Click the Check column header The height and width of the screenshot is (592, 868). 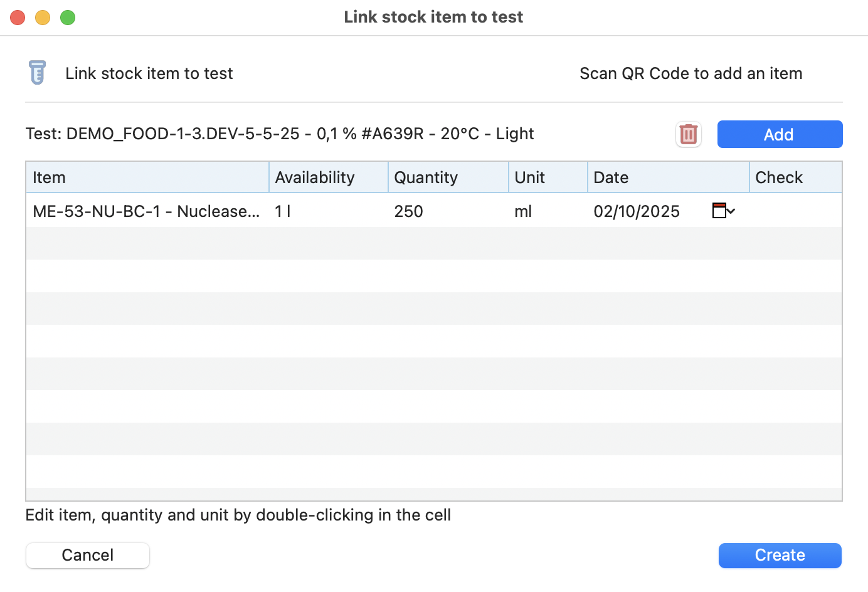click(x=795, y=177)
